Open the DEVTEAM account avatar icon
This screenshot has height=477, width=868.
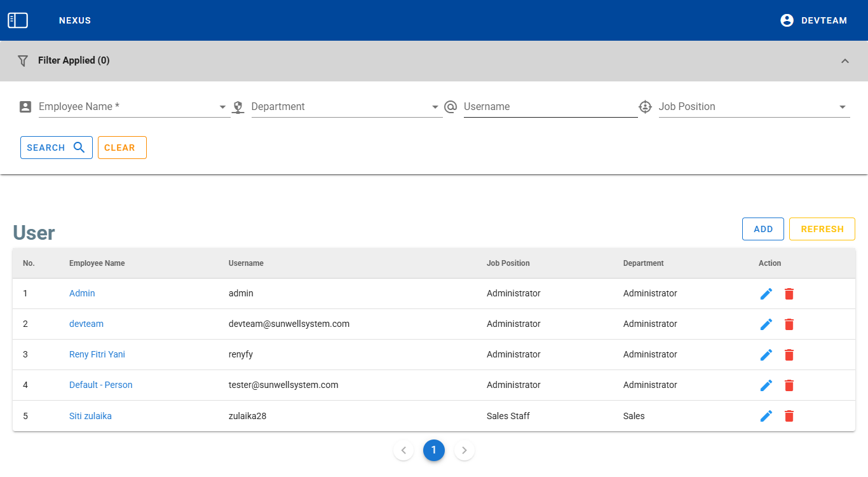(787, 20)
